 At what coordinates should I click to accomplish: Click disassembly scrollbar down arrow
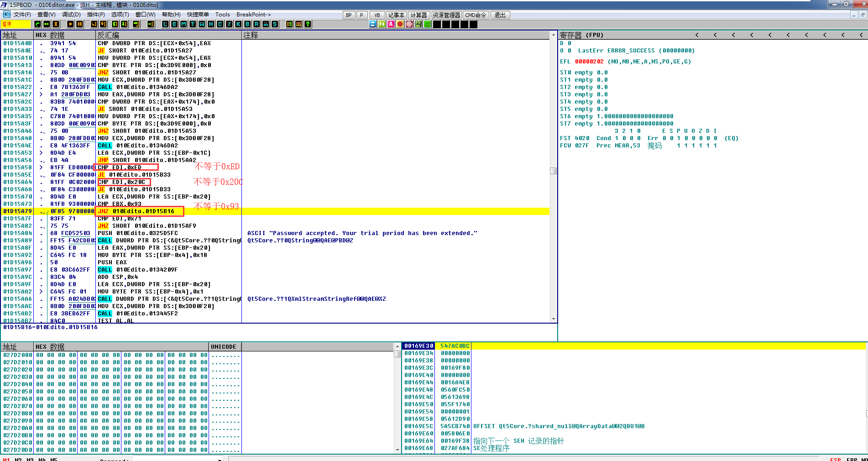click(553, 319)
